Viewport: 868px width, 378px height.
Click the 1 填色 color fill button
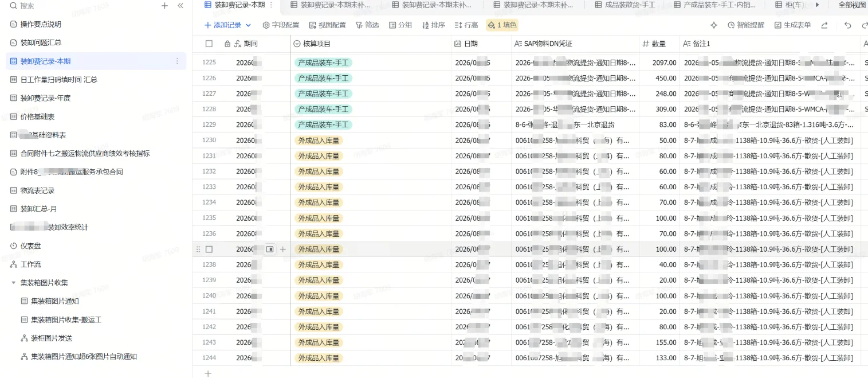[502, 25]
